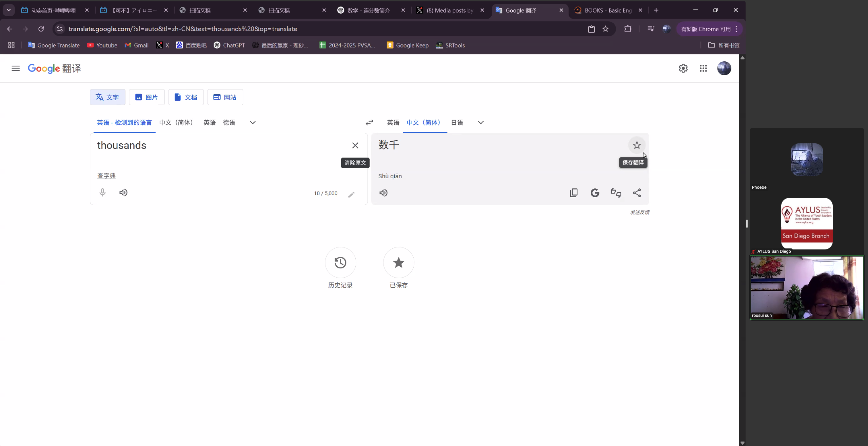Close the Google 翻译 browser tab
Image resolution: width=868 pixels, height=446 pixels.
coord(561,10)
